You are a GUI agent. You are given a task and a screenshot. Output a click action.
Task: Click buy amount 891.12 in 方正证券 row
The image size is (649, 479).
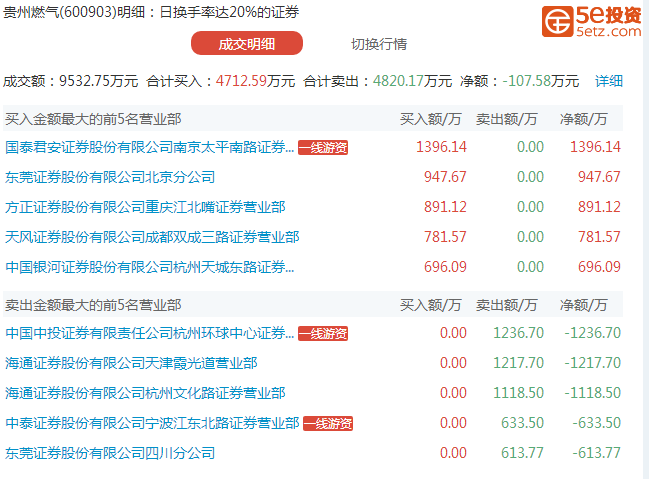point(445,207)
